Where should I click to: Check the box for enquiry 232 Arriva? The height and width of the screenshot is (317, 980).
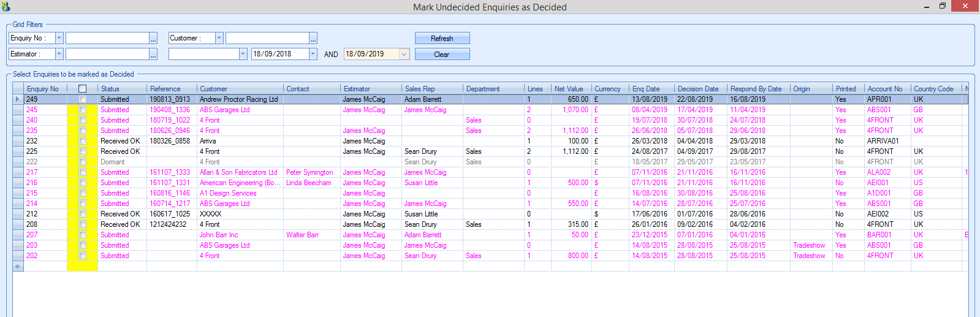(83, 142)
